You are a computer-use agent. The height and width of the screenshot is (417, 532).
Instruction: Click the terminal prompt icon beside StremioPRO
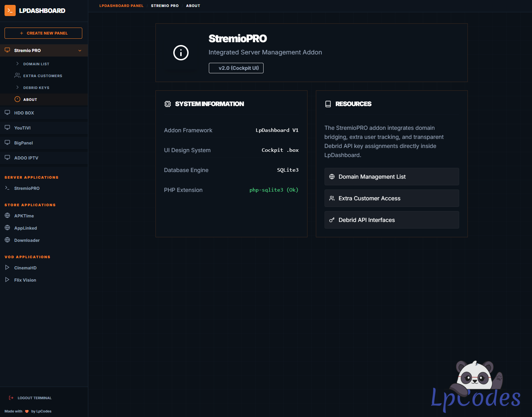tap(7, 188)
